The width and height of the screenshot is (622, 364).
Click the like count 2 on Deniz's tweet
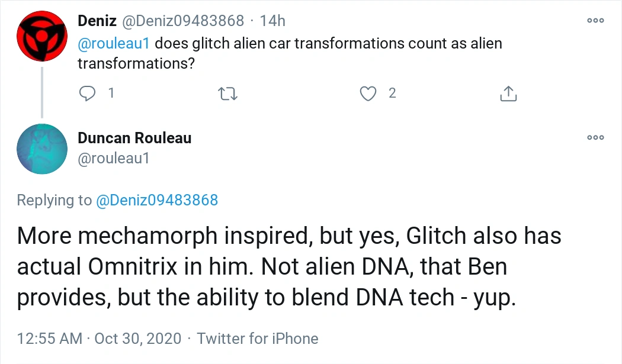coord(392,93)
